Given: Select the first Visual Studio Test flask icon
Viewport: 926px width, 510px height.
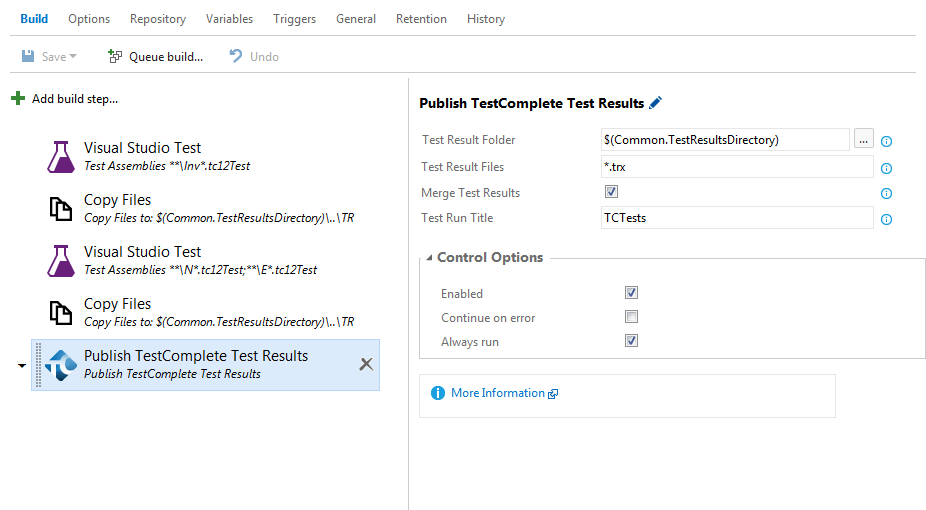Looking at the screenshot, I should pyautogui.click(x=62, y=156).
